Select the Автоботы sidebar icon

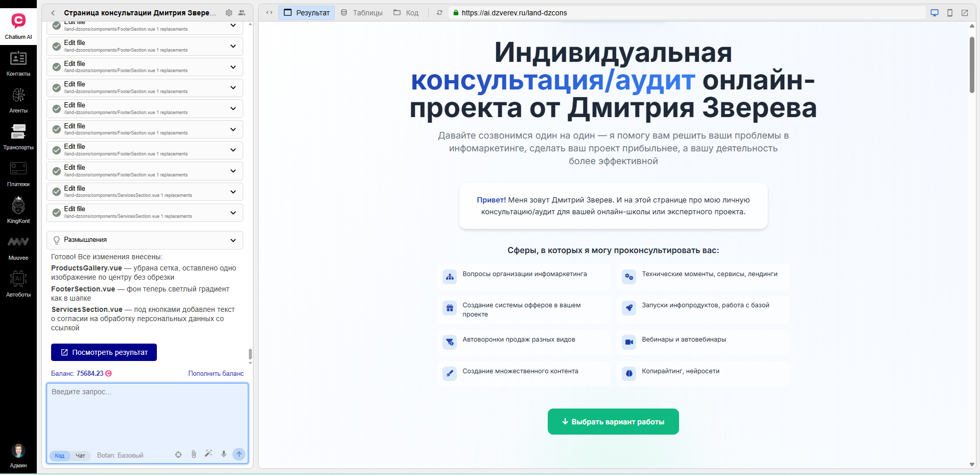point(18,282)
